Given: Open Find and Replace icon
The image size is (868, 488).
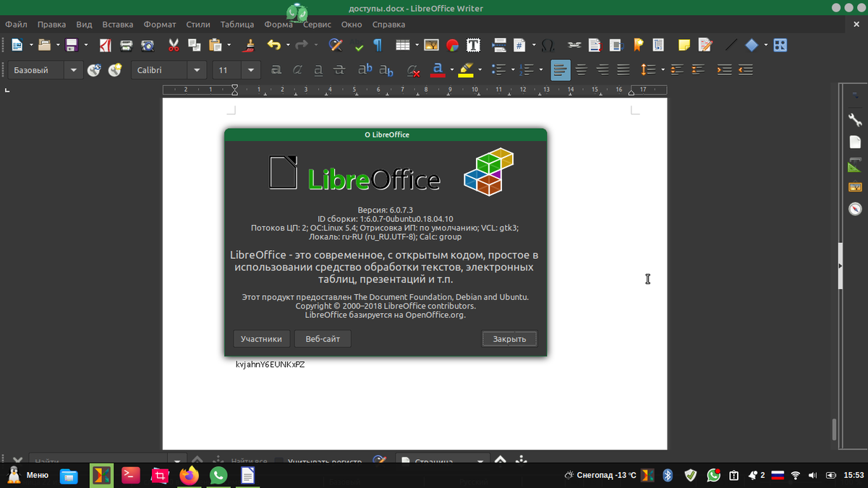Looking at the screenshot, I should (x=336, y=45).
